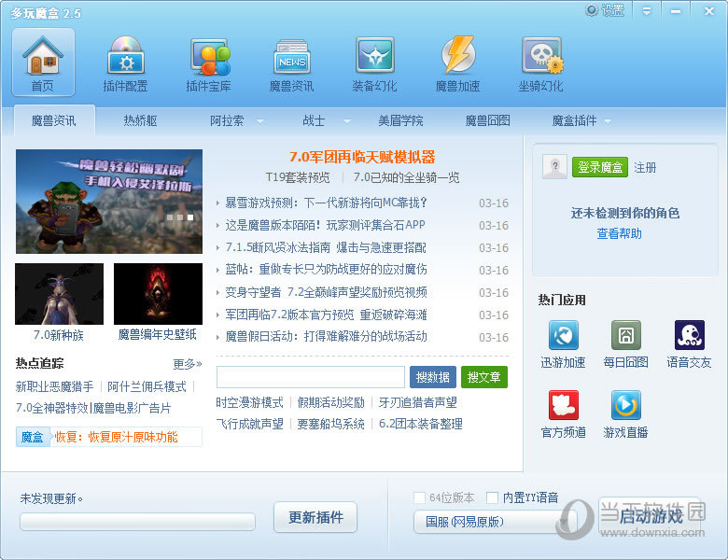
Task: Select the last banner slide indicator dot
Action: point(190,217)
